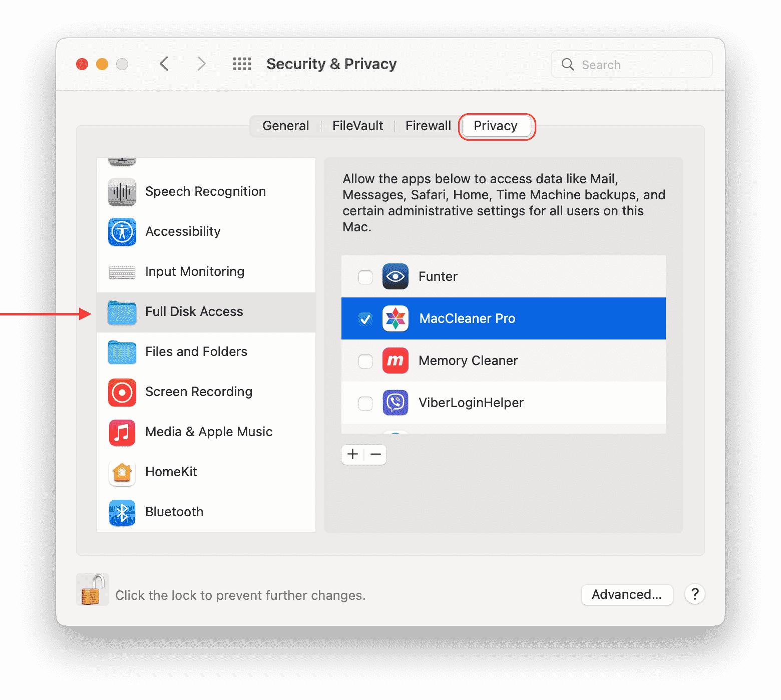Image resolution: width=781 pixels, height=700 pixels.
Task: Add an app with the plus button
Action: (353, 454)
